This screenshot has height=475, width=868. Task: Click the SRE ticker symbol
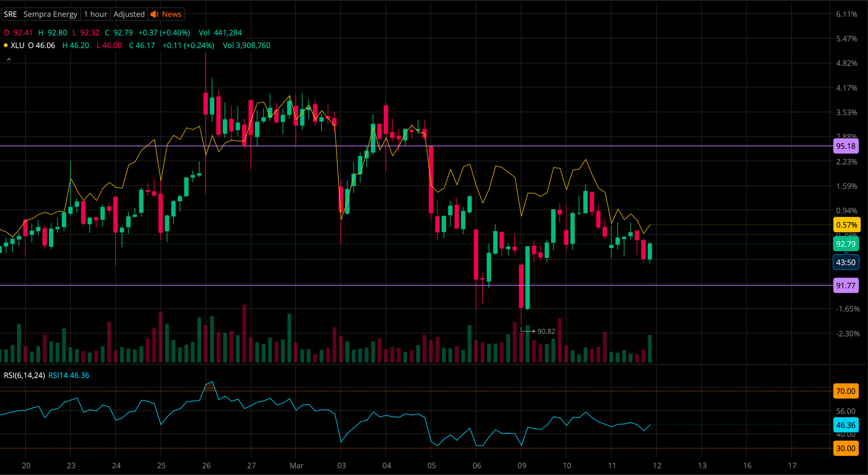click(10, 14)
